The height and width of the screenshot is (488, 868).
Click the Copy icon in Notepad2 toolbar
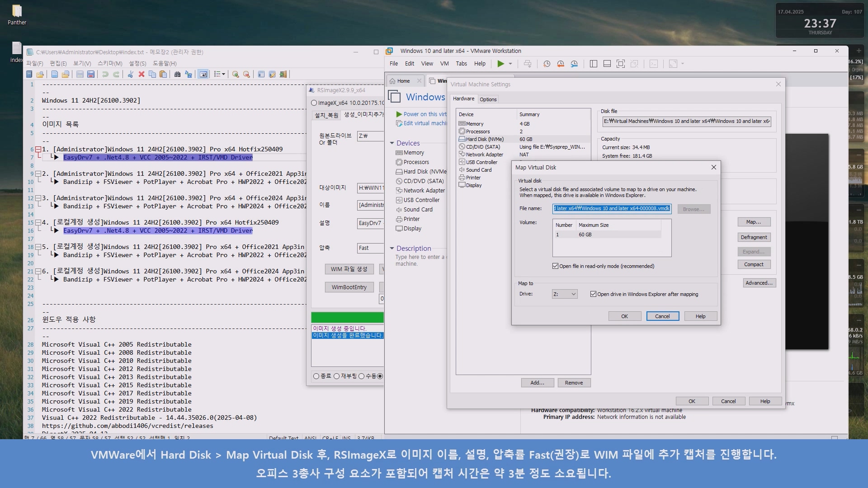click(x=152, y=74)
